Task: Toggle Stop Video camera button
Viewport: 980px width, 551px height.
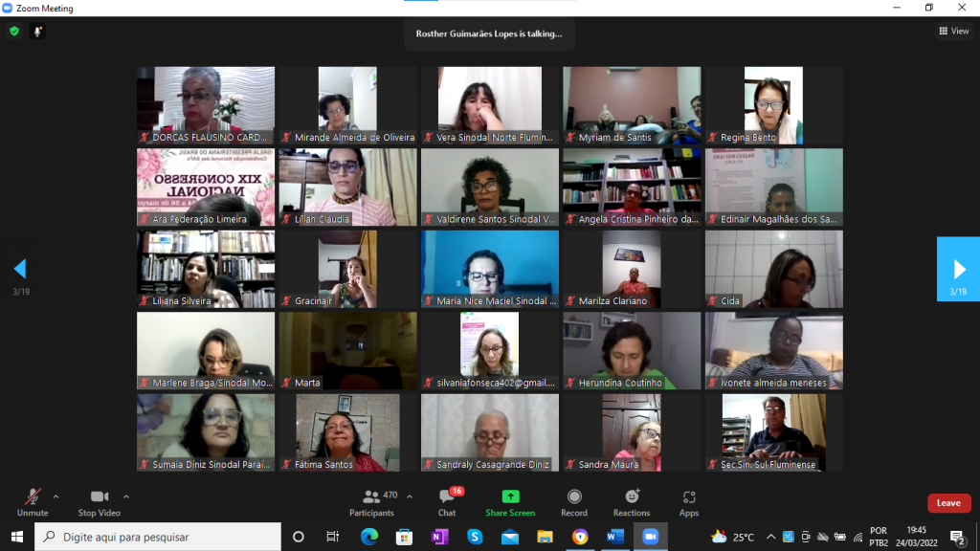Action: [x=99, y=502]
